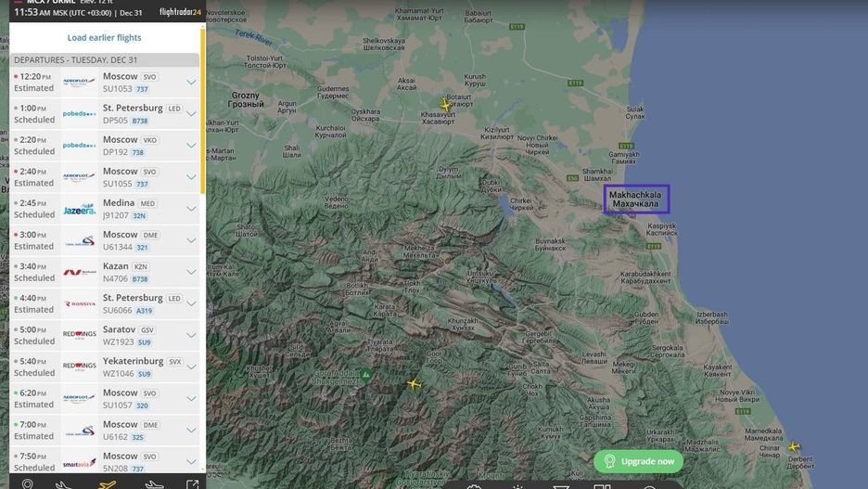Click the Jazeera logo on flight J91207
The width and height of the screenshot is (868, 489).
tap(79, 209)
